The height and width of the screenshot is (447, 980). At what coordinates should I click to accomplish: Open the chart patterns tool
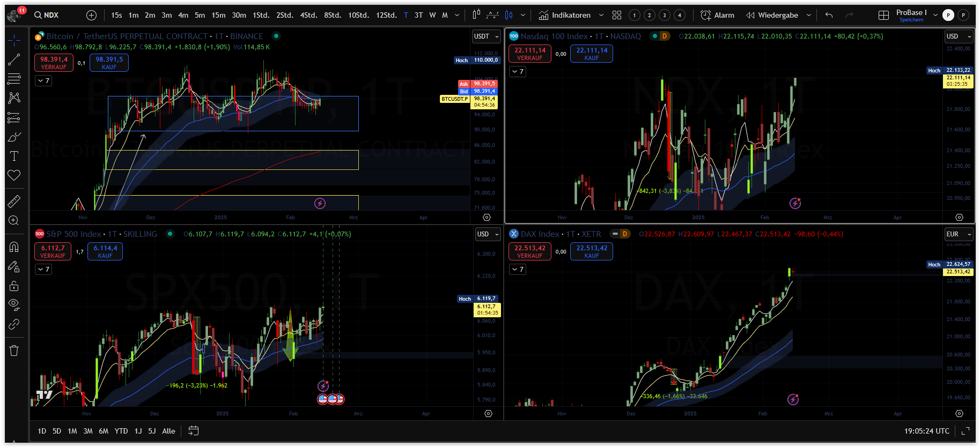point(14,98)
